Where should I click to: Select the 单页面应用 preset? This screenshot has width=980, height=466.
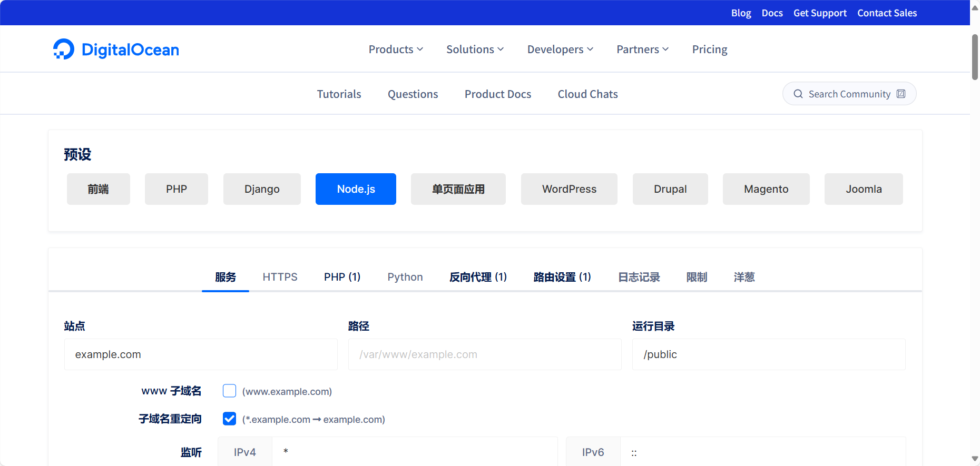(458, 189)
